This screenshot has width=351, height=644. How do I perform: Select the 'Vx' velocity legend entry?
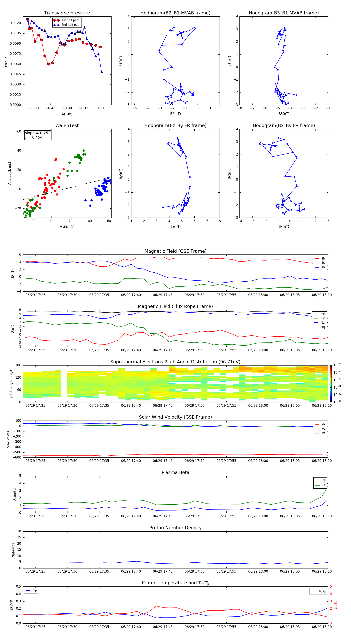coord(320,424)
